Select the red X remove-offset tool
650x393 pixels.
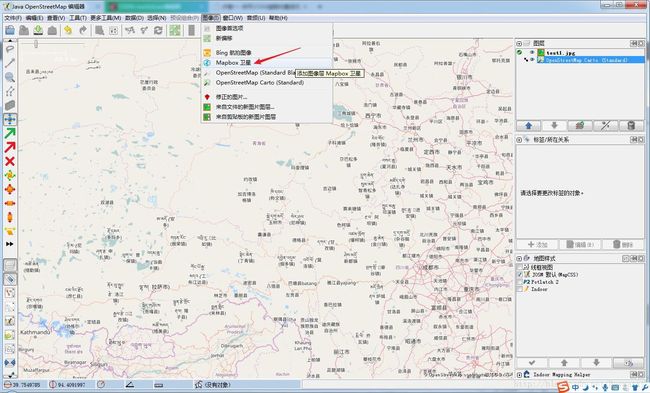tap(10, 161)
